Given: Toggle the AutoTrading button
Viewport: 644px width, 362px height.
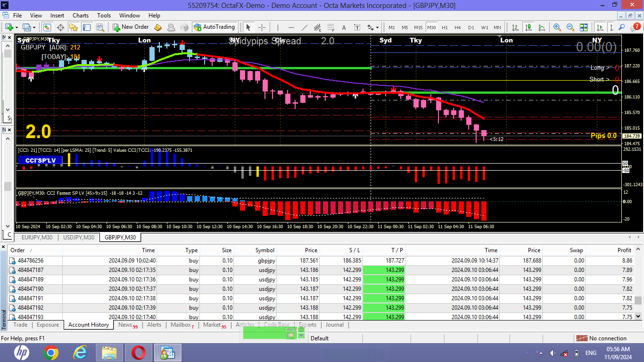Looking at the screenshot, I should pyautogui.click(x=214, y=27).
